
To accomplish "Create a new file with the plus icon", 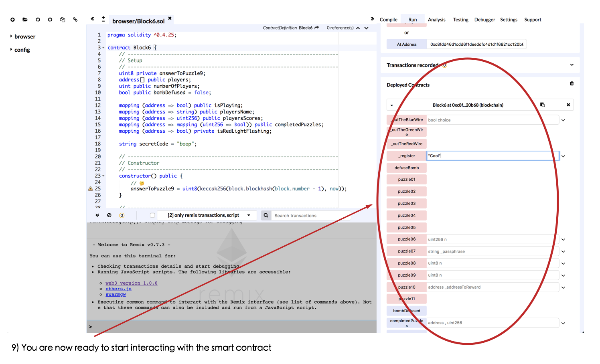I will (x=12, y=20).
